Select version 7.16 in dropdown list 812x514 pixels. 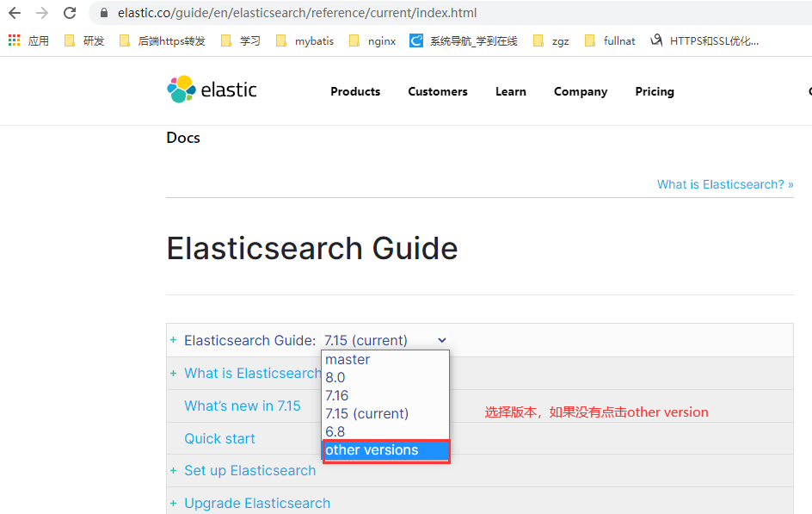click(x=385, y=396)
